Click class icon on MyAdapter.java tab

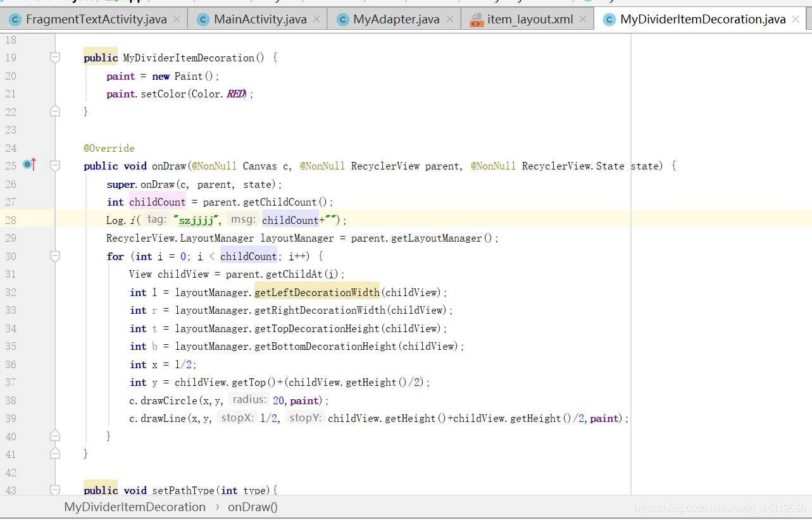click(x=342, y=20)
